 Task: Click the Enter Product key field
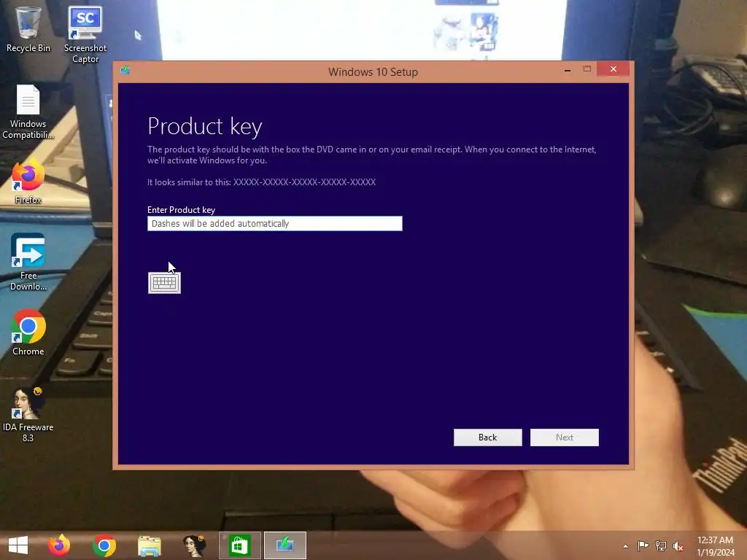pos(275,223)
